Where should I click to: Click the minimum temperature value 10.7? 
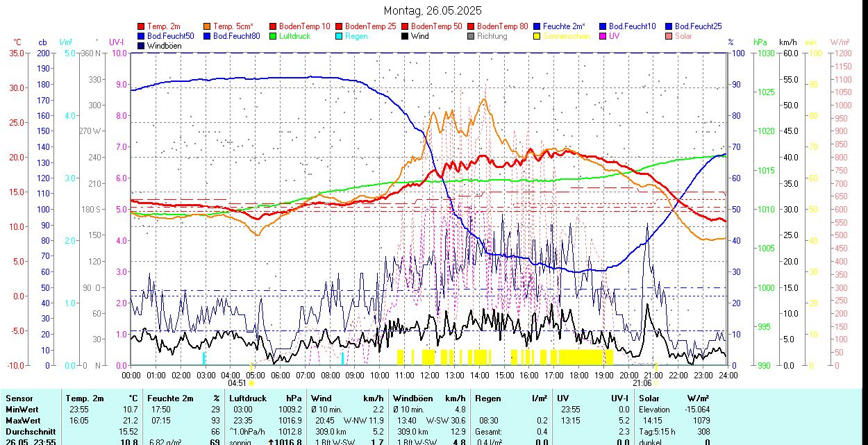coord(129,410)
